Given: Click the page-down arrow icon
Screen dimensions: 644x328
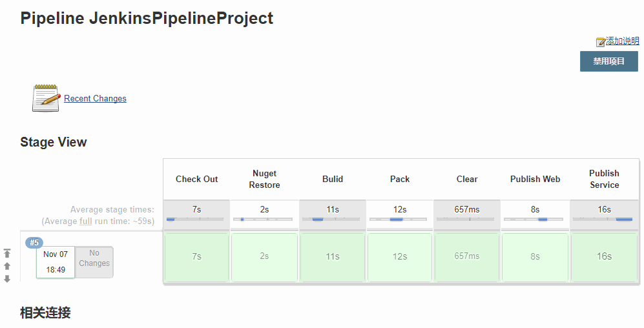Looking at the screenshot, I should coord(7,279).
